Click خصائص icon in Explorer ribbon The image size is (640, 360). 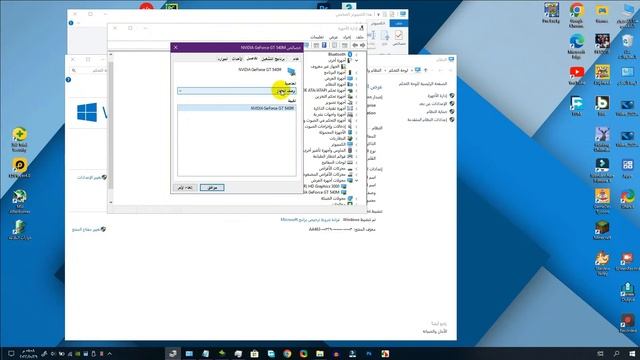click(x=399, y=38)
